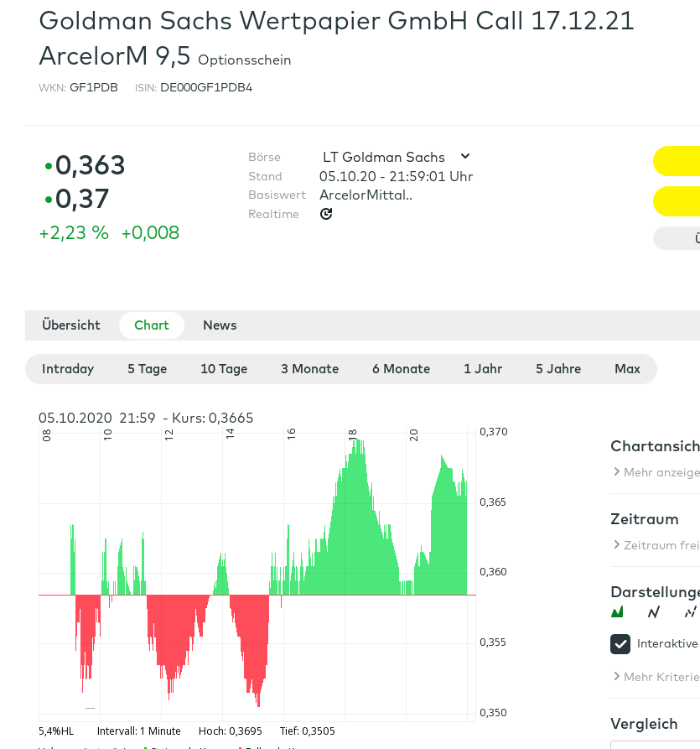Show the 1 Jahr chart period
Screen dimensions: 700x749
pyautogui.click(x=483, y=369)
